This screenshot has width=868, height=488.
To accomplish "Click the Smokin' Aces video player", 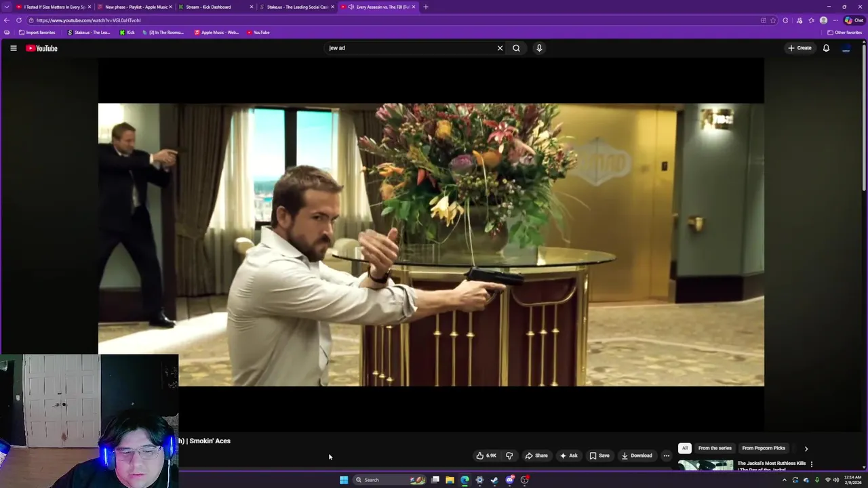I will (x=431, y=245).
